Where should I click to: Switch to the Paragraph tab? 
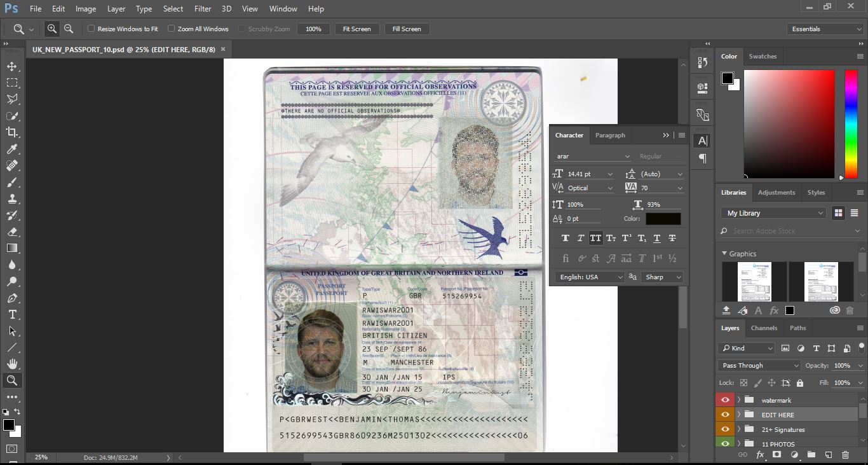(x=610, y=135)
